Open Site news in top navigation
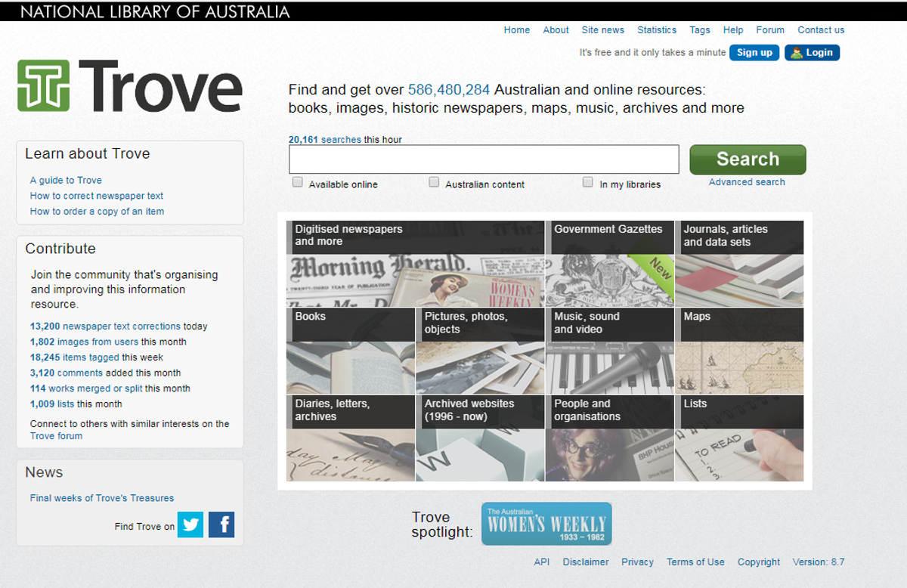This screenshot has width=907, height=588. tap(603, 30)
